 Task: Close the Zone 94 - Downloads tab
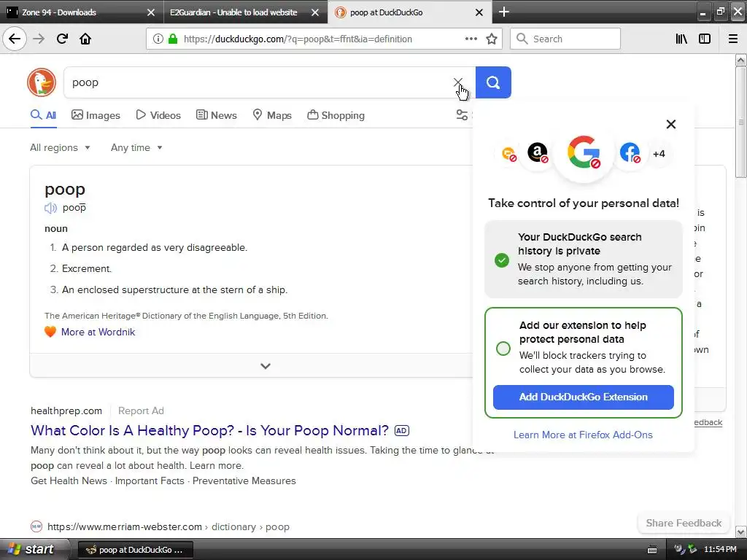(151, 12)
